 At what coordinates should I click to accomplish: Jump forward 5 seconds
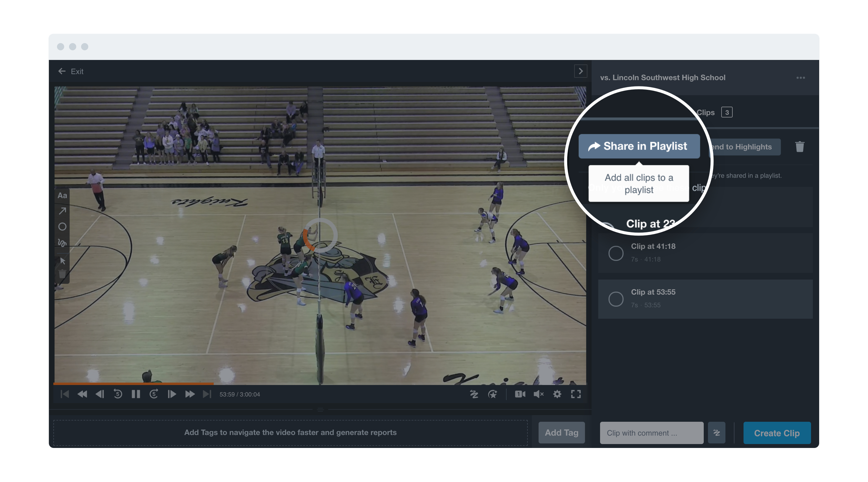tap(154, 394)
